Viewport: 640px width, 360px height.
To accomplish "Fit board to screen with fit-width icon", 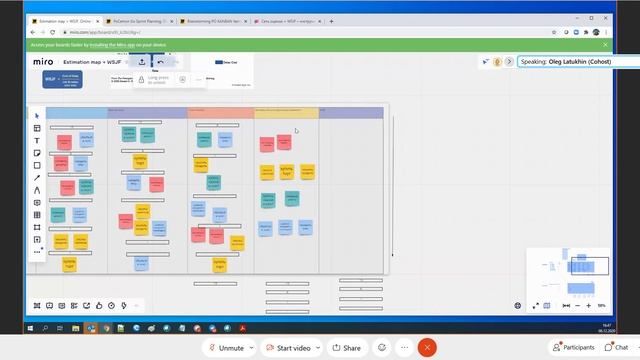I will click(x=566, y=305).
